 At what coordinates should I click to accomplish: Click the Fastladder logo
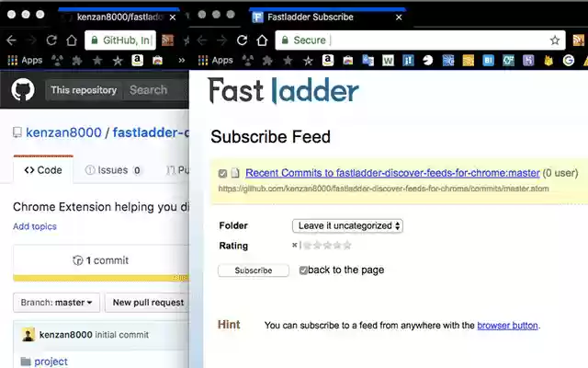coord(283,90)
